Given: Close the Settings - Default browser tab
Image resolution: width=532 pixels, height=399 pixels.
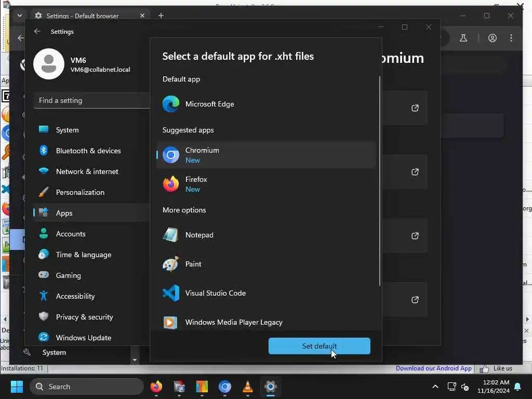Looking at the screenshot, I should tap(142, 16).
